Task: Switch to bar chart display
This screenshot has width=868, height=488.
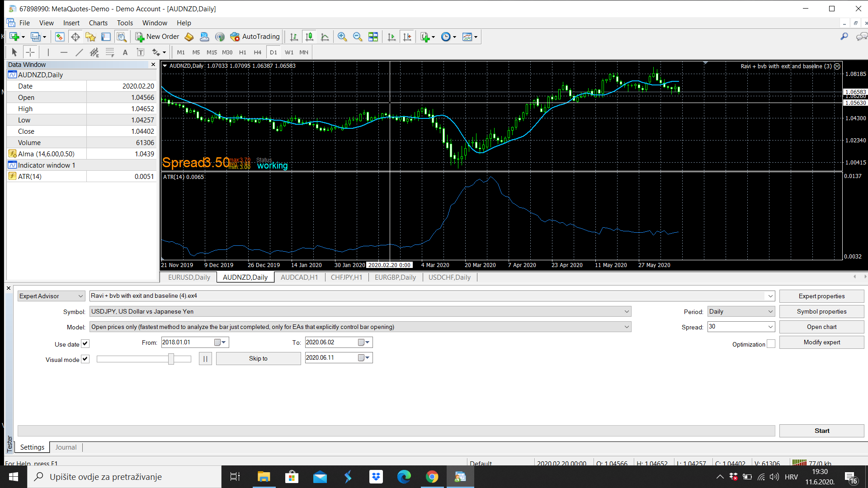Action: 294,37
